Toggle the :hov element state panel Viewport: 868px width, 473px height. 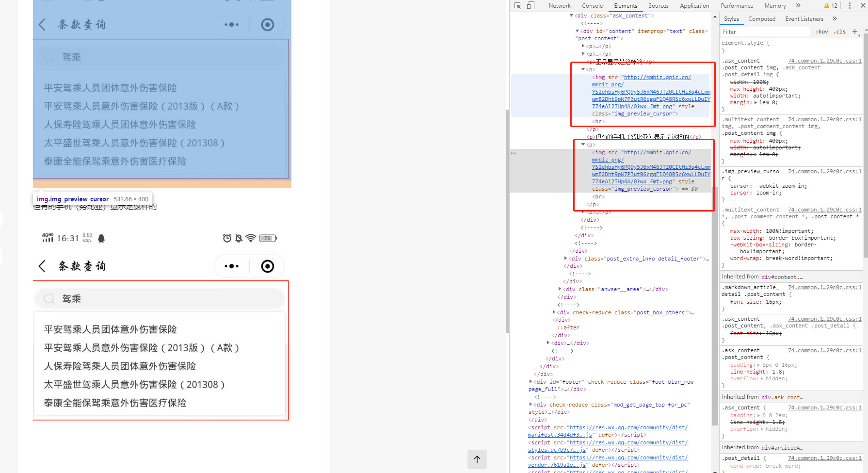[822, 32]
